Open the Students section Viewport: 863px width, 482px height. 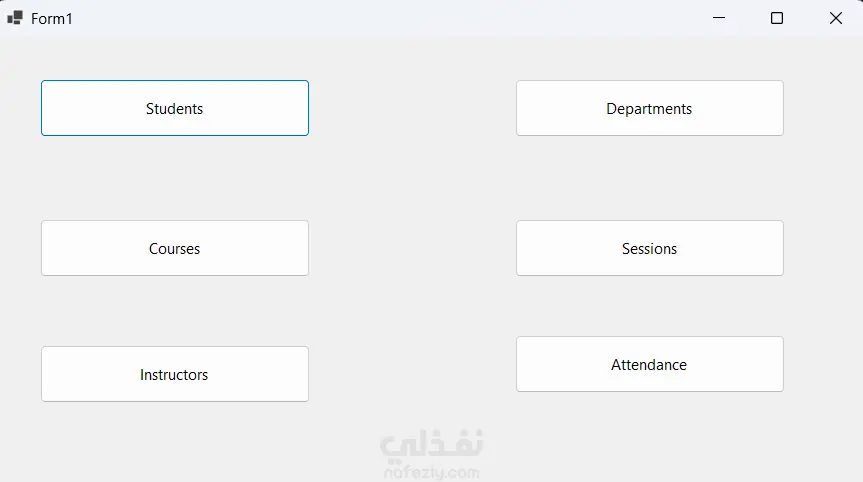175,108
